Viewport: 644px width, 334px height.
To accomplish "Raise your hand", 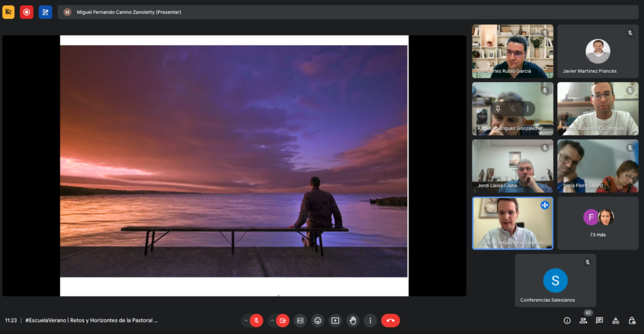I will [x=353, y=320].
